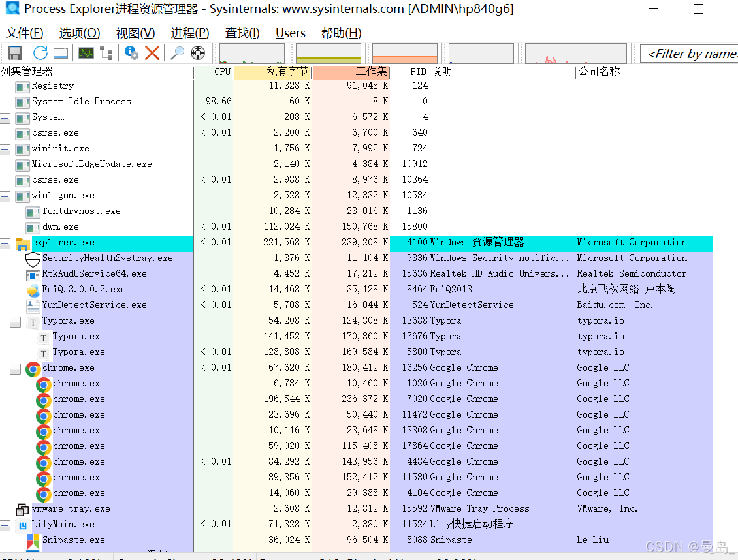738x560 pixels.
Task: Click the orange physical memory mini graph
Action: point(405,53)
